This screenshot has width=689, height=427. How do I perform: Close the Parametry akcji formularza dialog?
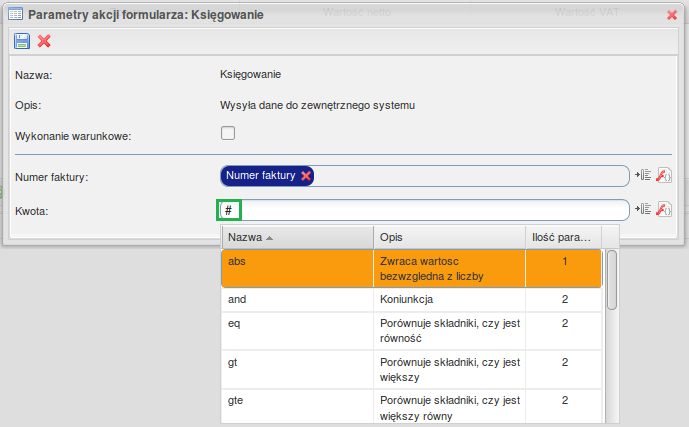(671, 15)
